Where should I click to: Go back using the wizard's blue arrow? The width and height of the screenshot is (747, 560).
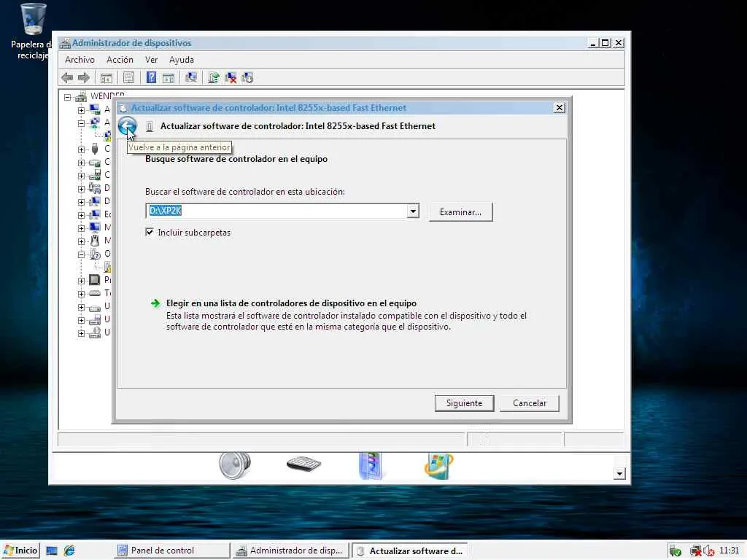coord(127,126)
